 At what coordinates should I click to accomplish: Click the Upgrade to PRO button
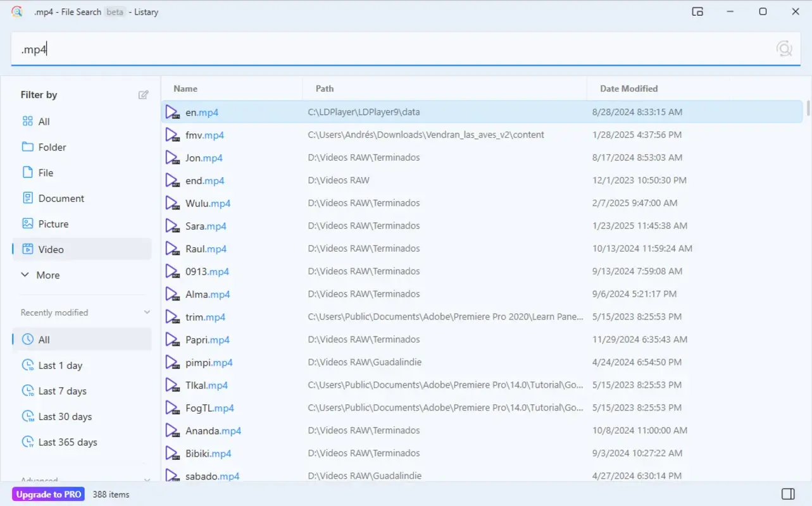point(47,494)
